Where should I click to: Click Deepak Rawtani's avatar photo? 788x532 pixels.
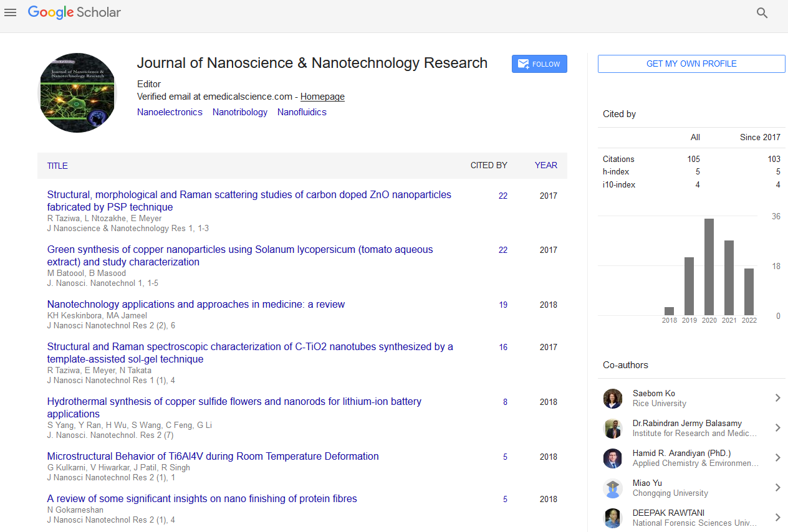click(x=613, y=518)
